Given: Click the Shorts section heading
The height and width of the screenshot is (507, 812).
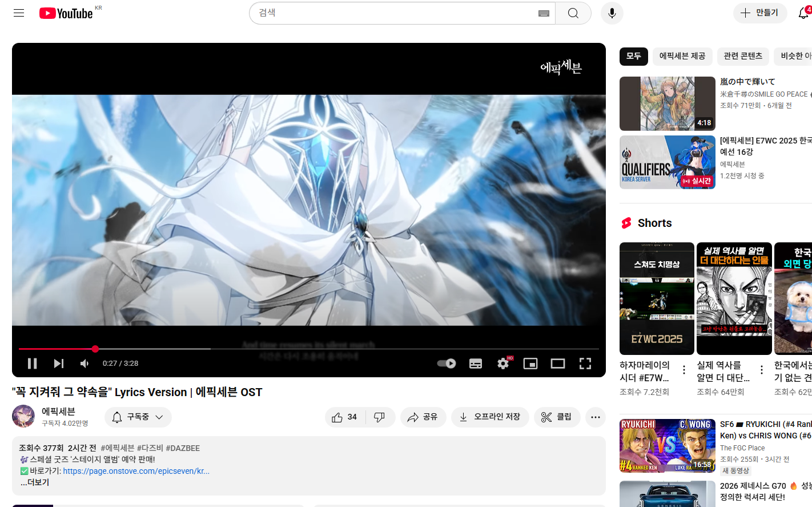Looking at the screenshot, I should point(654,223).
